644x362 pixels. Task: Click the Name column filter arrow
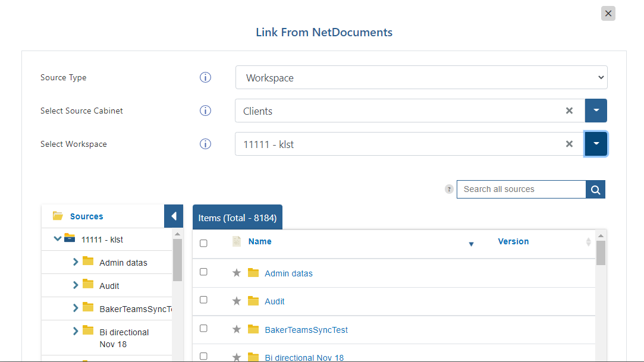[471, 244]
